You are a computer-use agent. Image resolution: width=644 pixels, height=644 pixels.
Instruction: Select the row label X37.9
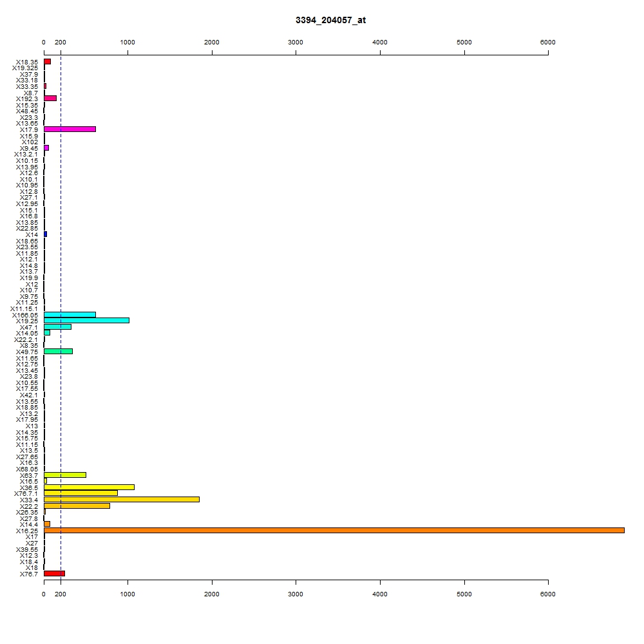[x=29, y=74]
